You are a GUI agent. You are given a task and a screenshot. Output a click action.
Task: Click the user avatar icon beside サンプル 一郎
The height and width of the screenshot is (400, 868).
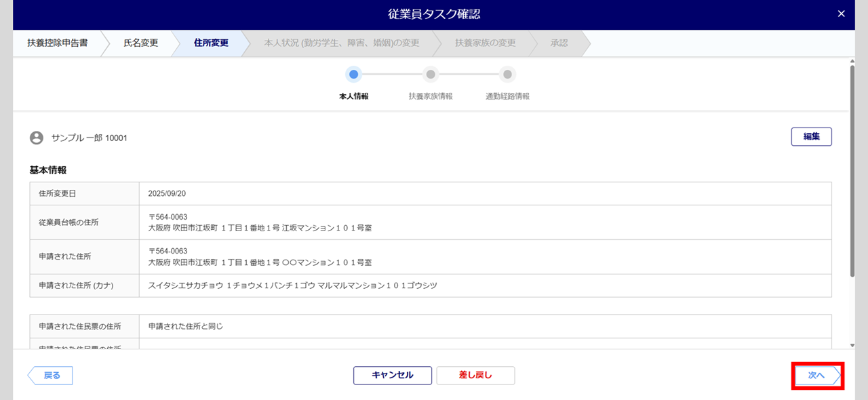pyautogui.click(x=37, y=138)
